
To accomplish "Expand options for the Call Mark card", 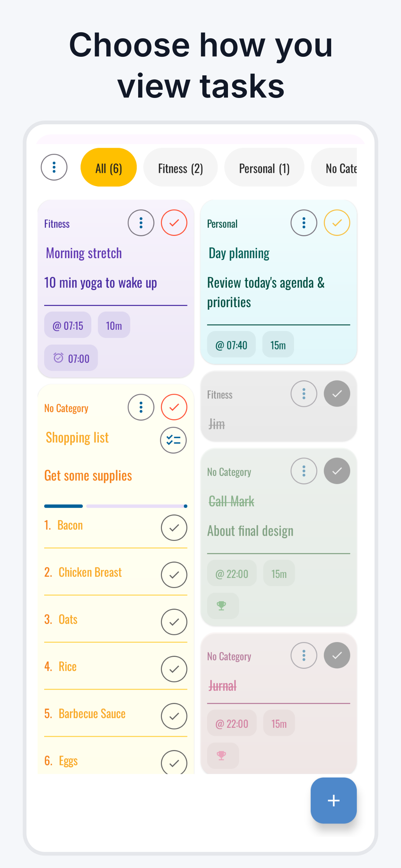I will (x=304, y=471).
